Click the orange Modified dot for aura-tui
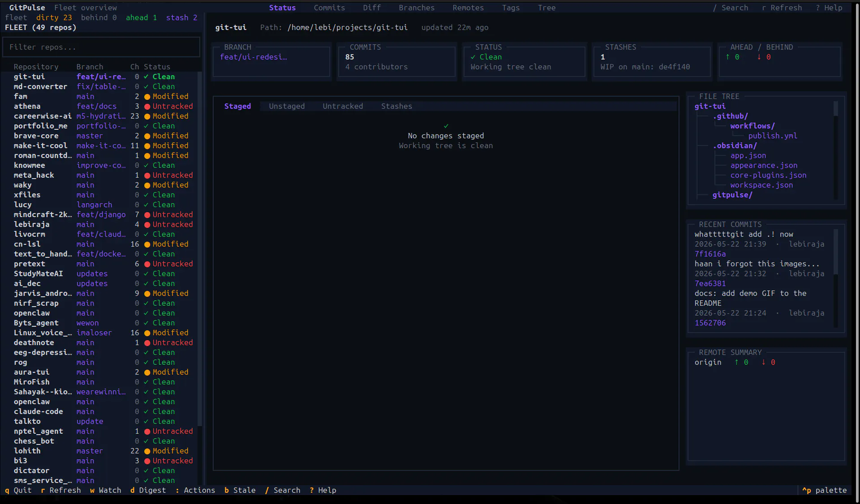 click(x=147, y=372)
